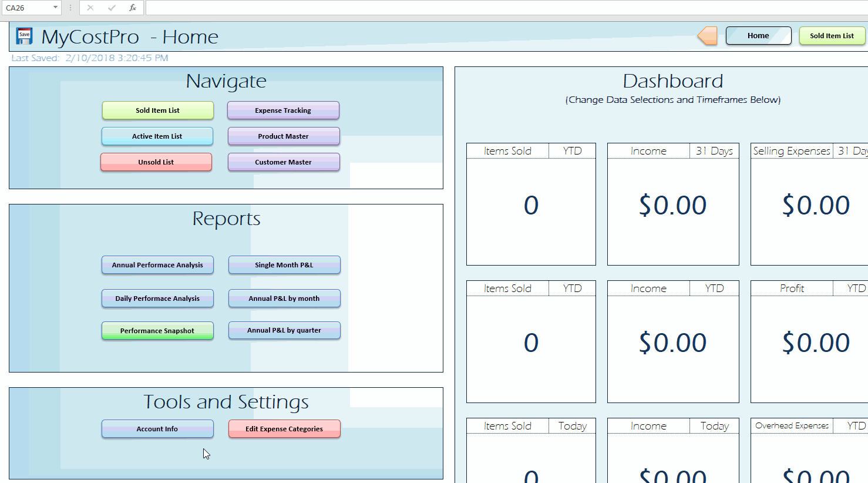Click the formula bar enter checkmark icon
Image resolution: width=868 pixels, height=483 pixels.
point(112,8)
